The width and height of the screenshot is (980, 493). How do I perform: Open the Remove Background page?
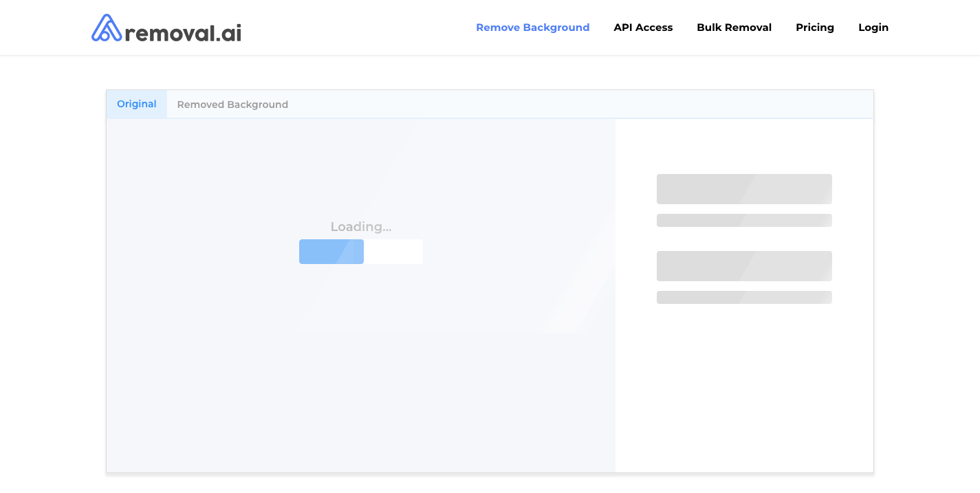[x=533, y=28]
